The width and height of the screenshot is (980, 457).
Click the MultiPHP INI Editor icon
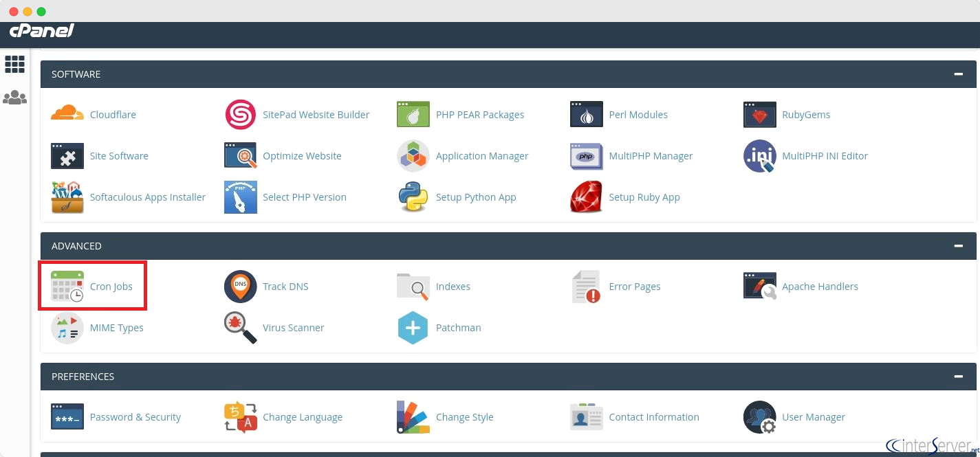point(760,156)
